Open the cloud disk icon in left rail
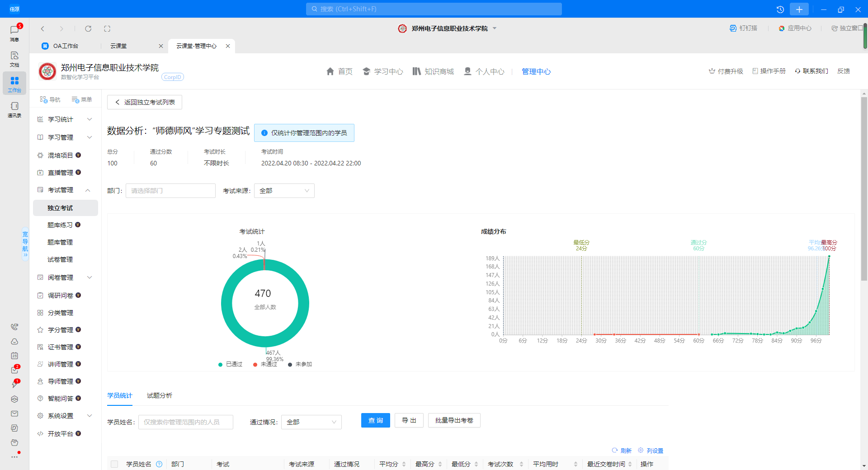This screenshot has width=868, height=470. tap(14, 341)
